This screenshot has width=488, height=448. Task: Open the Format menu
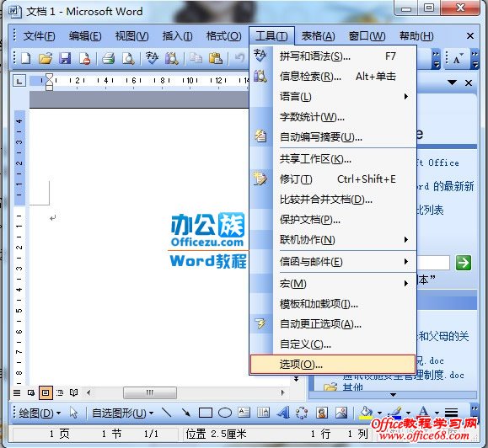223,36
